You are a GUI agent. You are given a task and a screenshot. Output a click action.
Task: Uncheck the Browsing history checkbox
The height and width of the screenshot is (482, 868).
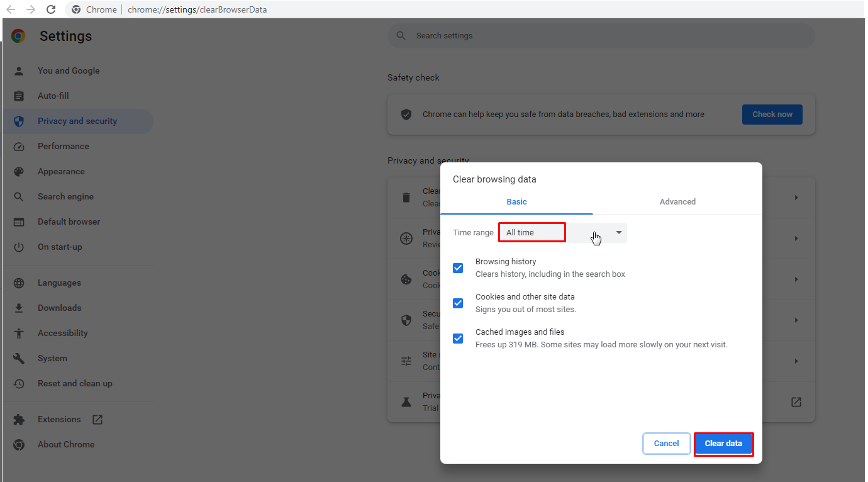point(458,268)
